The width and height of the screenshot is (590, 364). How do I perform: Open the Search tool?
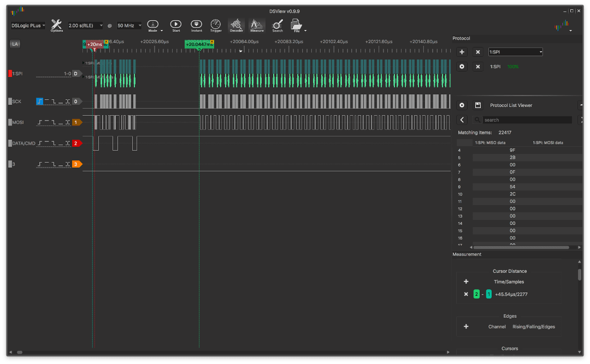(x=278, y=25)
